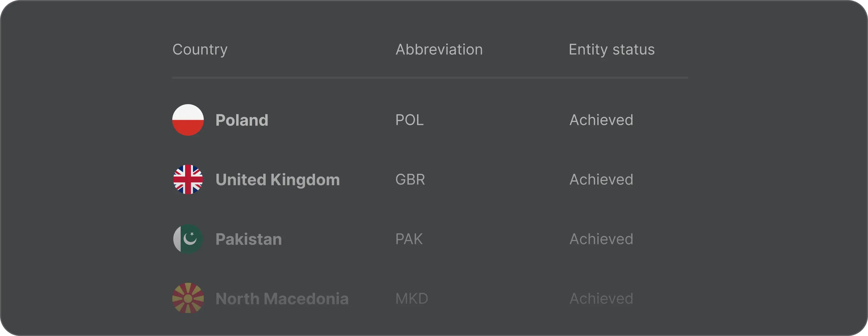Click the North Macedonia flag icon
This screenshot has width=868, height=336.
point(188,298)
